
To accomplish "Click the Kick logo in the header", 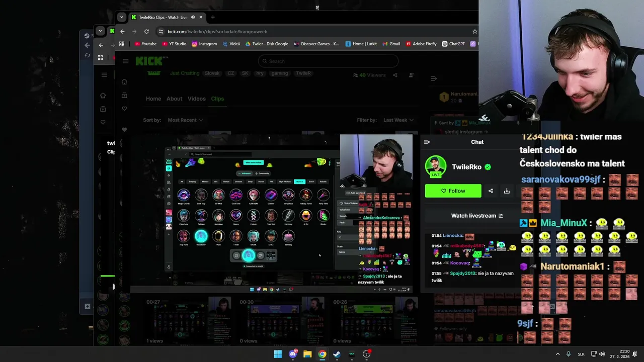I will pos(149,61).
